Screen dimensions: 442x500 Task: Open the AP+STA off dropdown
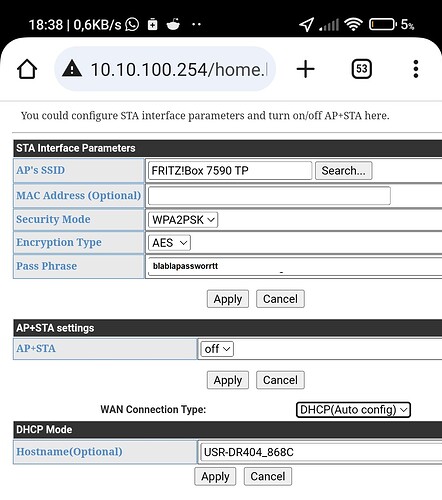[217, 349]
